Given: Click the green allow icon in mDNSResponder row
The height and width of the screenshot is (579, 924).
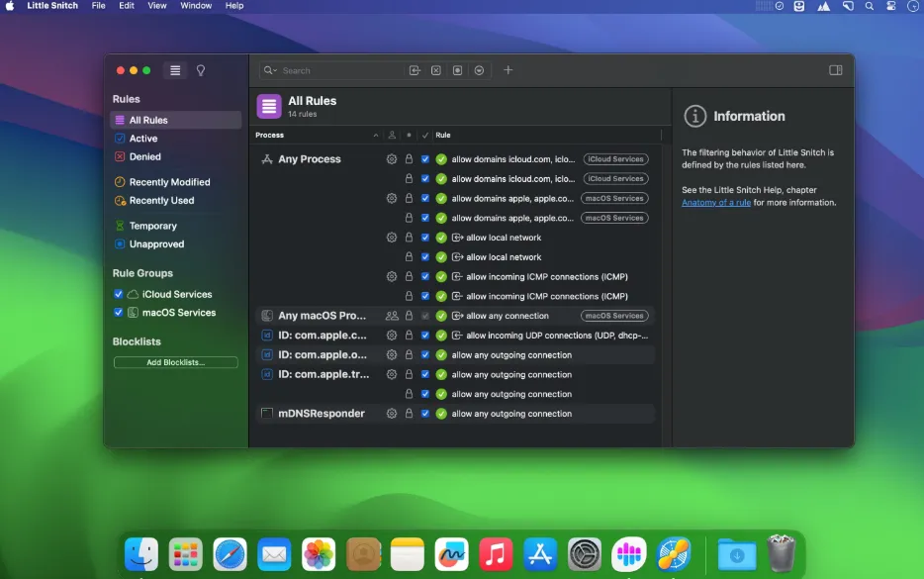Looking at the screenshot, I should (x=441, y=414).
